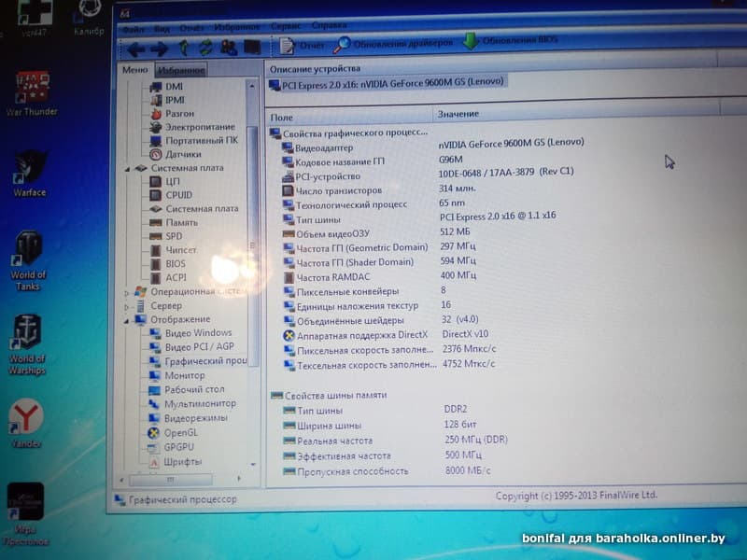Click the Аппаратная поддержка DirectX row
This screenshot has width=747, height=560.
pos(386,335)
